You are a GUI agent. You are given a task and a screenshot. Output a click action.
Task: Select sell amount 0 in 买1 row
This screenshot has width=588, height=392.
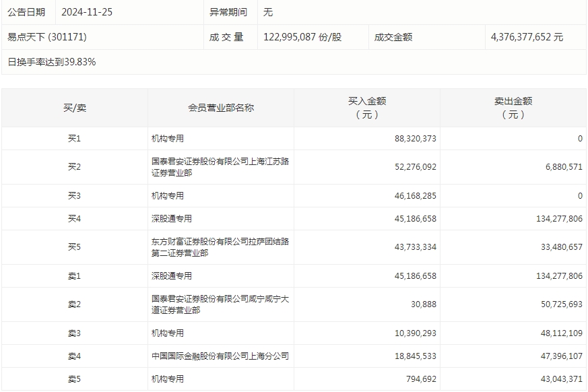pyautogui.click(x=580, y=139)
